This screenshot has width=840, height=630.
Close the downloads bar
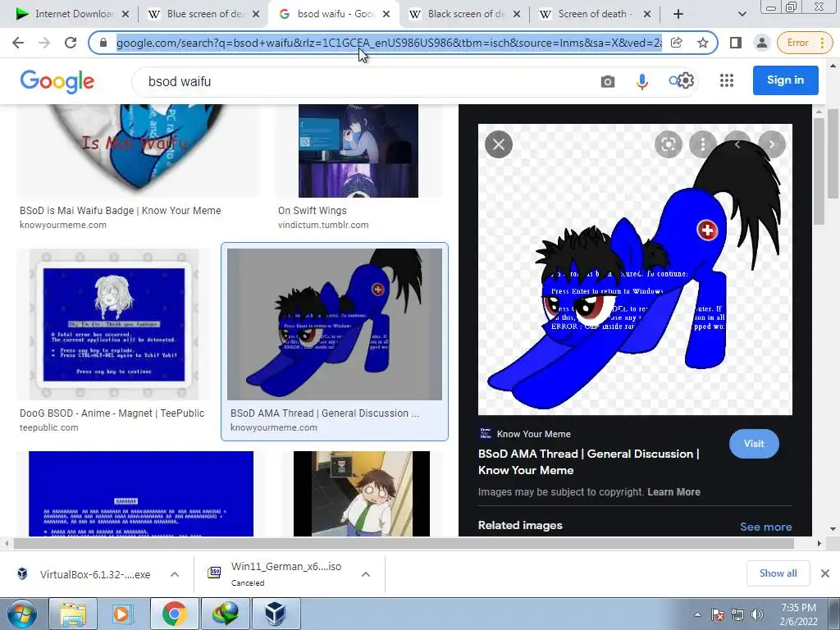[x=825, y=573]
